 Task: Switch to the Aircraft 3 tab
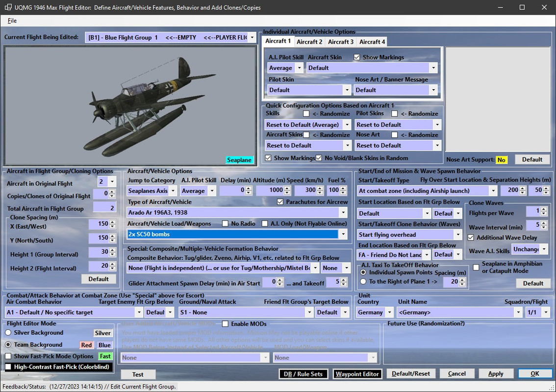click(341, 42)
